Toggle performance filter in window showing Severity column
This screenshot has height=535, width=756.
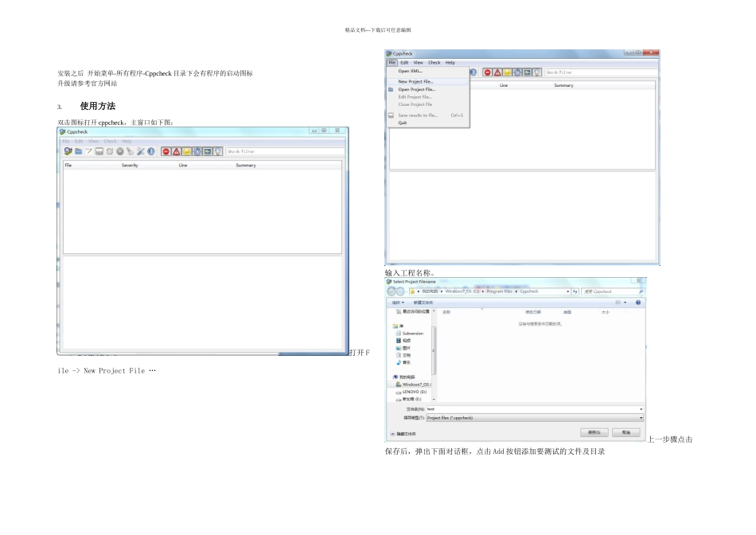[x=208, y=151]
